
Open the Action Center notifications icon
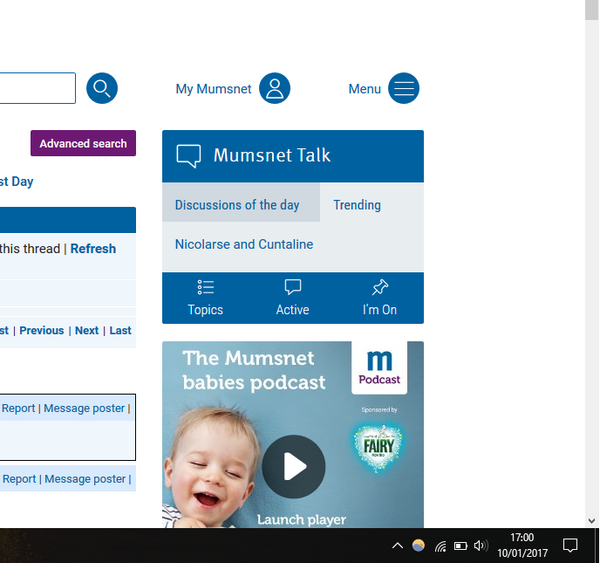click(x=570, y=545)
